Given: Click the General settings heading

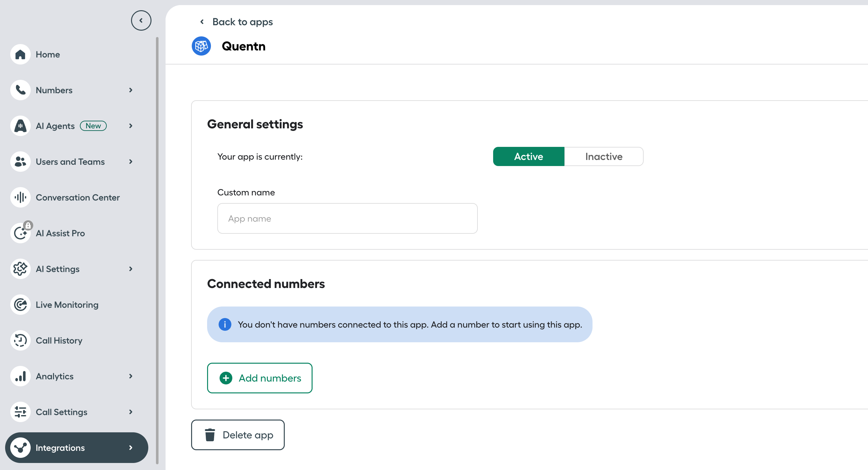Looking at the screenshot, I should pos(255,124).
